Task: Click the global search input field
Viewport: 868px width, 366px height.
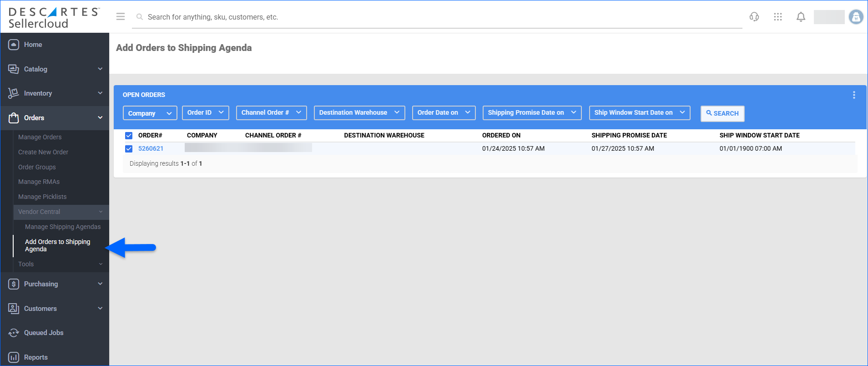Action: [x=437, y=17]
